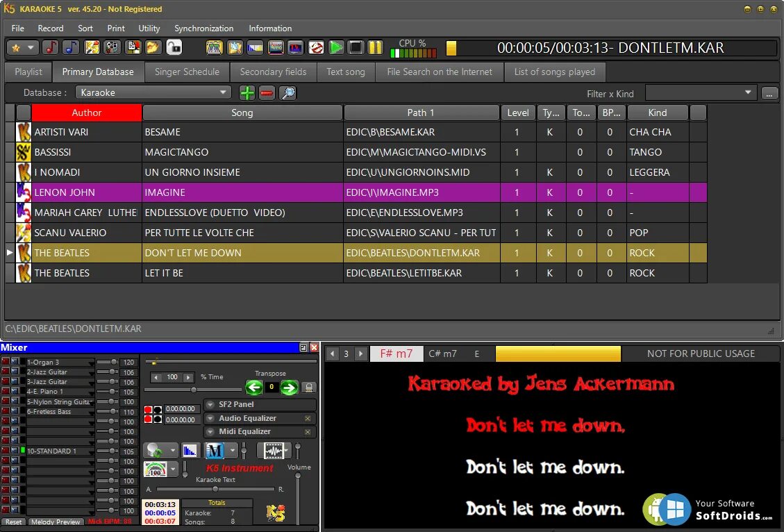This screenshot has width=784, height=532.
Task: Click the Song column header
Action: [x=242, y=113]
